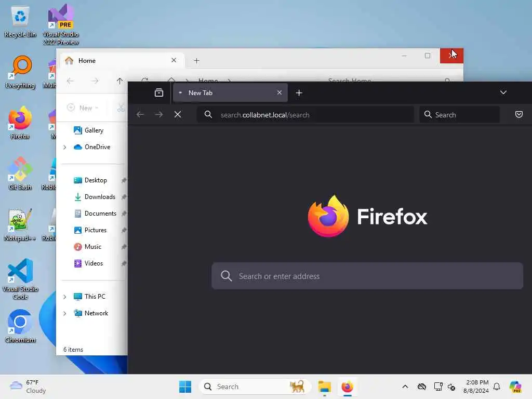Minimize the File Explorer window
532x399 pixels.
404,56
